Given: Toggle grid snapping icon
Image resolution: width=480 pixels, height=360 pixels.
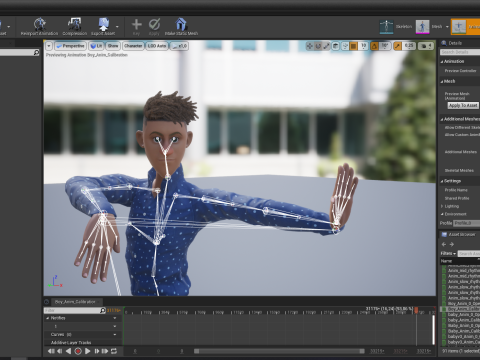Looking at the screenshot, I should point(354,46).
